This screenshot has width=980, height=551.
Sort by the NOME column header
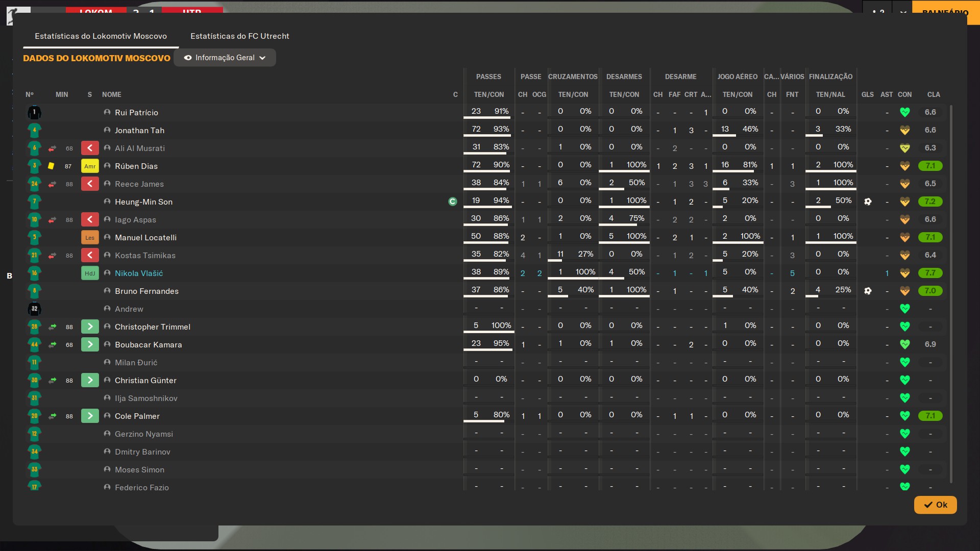click(x=111, y=94)
